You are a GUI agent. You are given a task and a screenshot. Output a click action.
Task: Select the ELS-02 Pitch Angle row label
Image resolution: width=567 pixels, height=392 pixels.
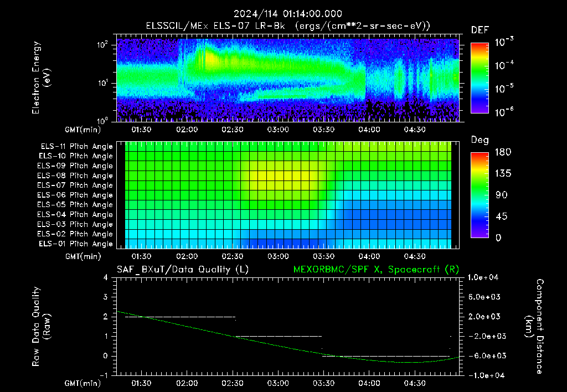tap(75, 234)
